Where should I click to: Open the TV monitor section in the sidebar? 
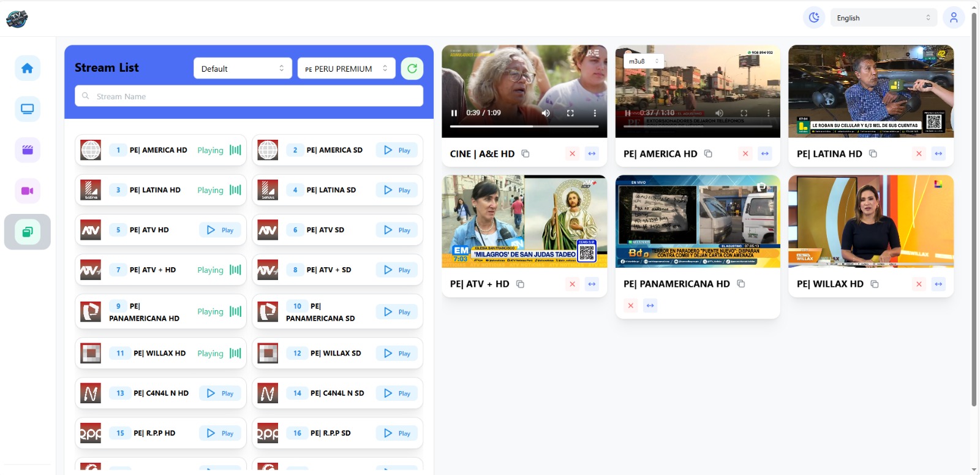(x=28, y=109)
